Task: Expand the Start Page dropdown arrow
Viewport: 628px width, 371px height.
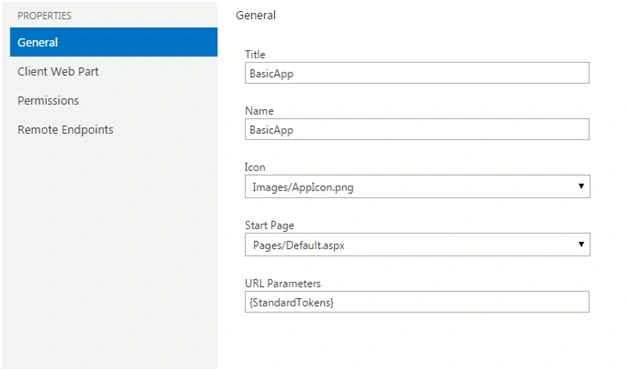Action: point(581,244)
